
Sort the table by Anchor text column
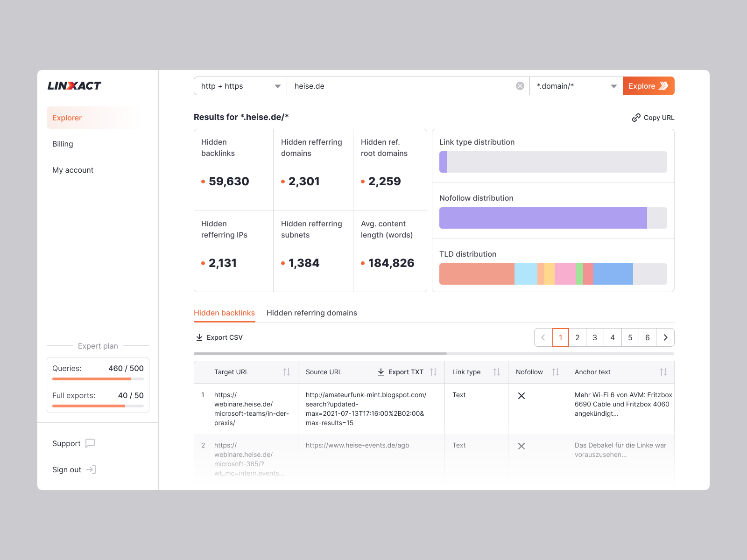pos(663,372)
